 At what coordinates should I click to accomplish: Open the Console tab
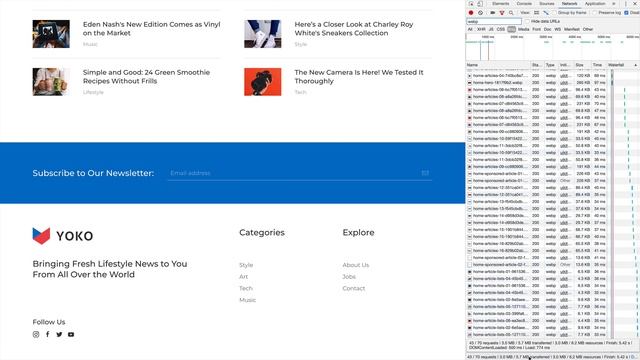point(524,4)
